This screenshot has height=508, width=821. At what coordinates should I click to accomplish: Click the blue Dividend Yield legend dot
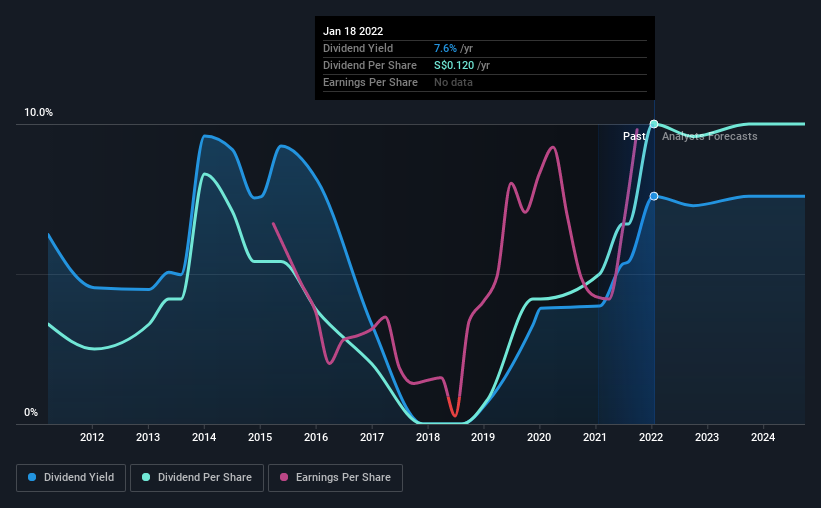[32, 477]
